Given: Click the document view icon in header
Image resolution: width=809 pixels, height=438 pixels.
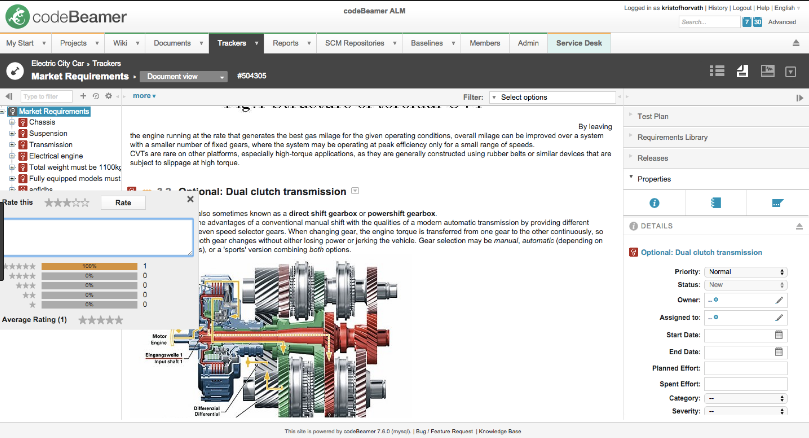Looking at the screenshot, I should click(x=742, y=71).
